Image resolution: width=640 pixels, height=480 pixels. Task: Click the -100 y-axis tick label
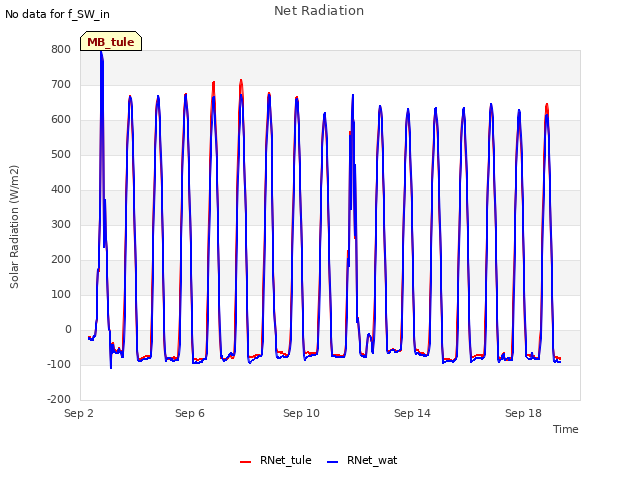[x=59, y=364]
